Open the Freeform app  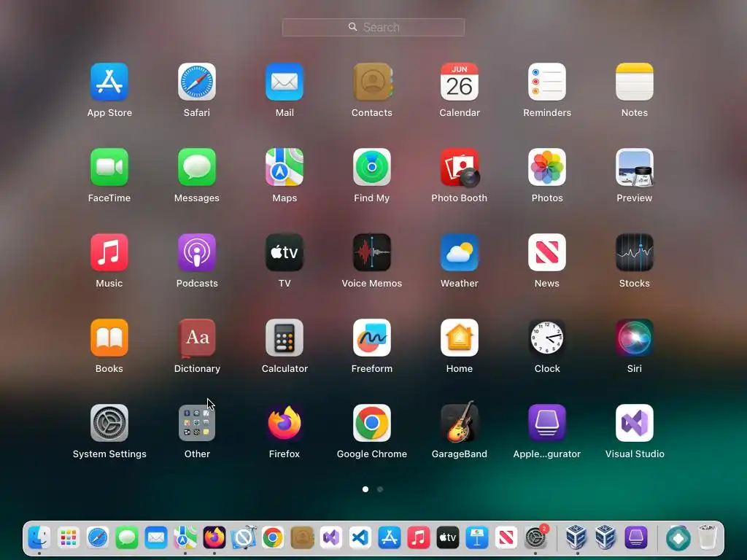(x=372, y=338)
